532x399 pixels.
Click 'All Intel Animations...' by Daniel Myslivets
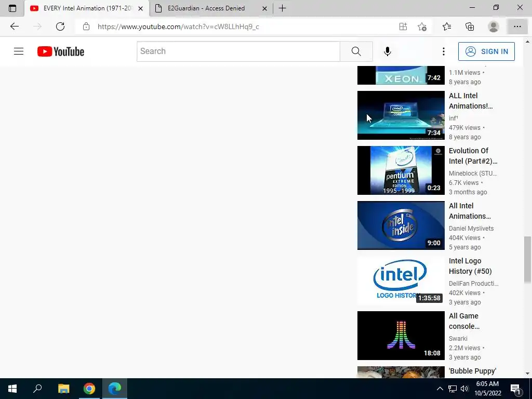tap(470, 211)
